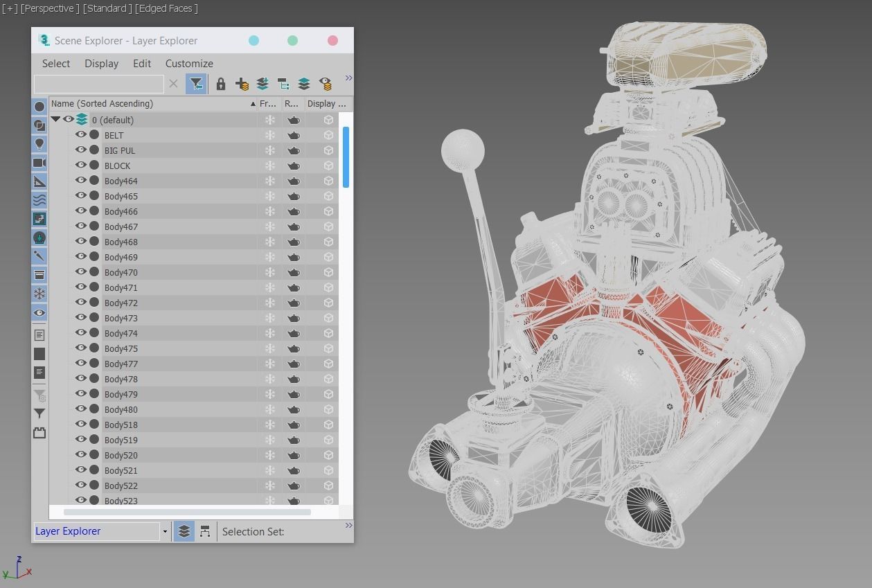Viewport: 872px width, 588px height.
Task: Create a new layer with the plus-layers icon
Action: tap(241, 83)
